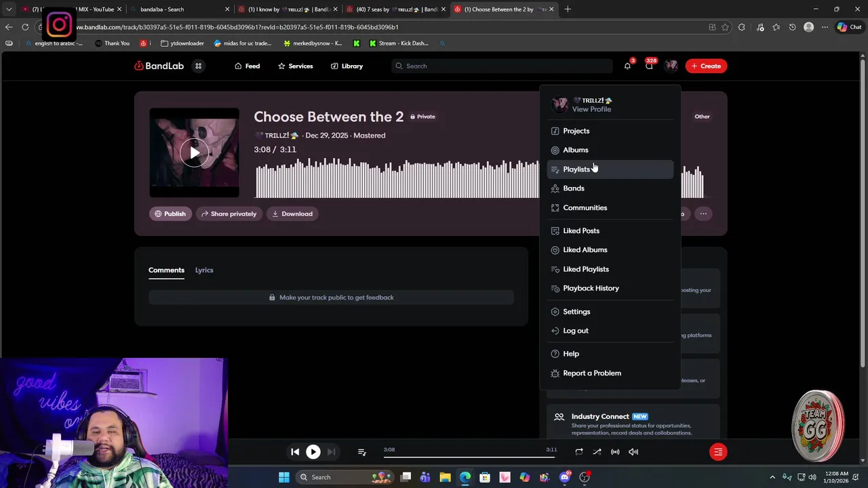Image resolution: width=868 pixels, height=488 pixels.
Task: Open the Thank You bookmark
Action: [x=112, y=43]
